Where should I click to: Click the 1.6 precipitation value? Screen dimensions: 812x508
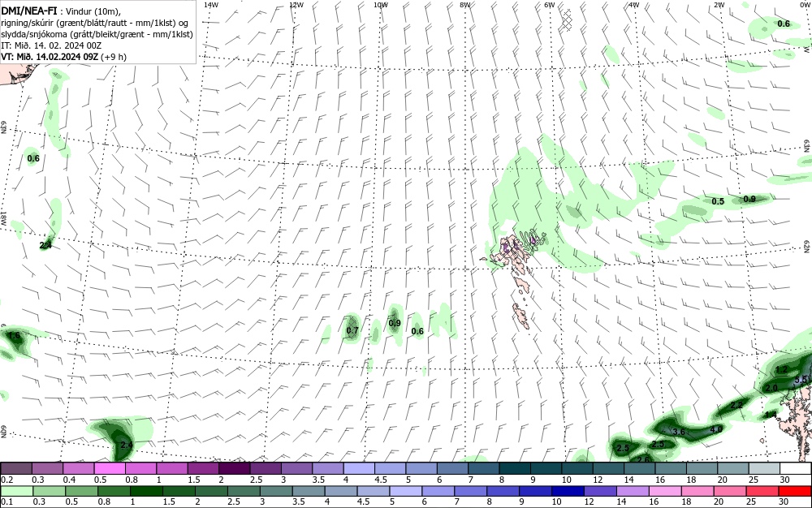pyautogui.click(x=14, y=336)
